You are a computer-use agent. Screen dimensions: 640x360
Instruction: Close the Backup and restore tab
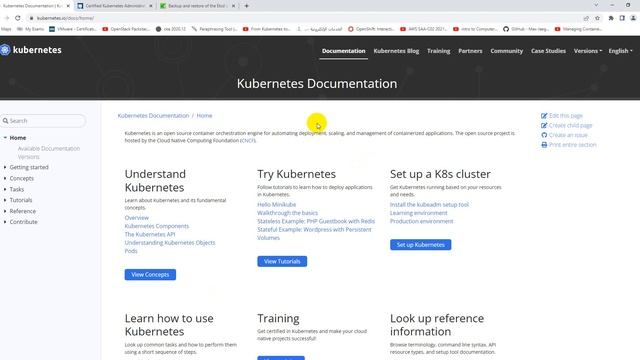(x=233, y=6)
